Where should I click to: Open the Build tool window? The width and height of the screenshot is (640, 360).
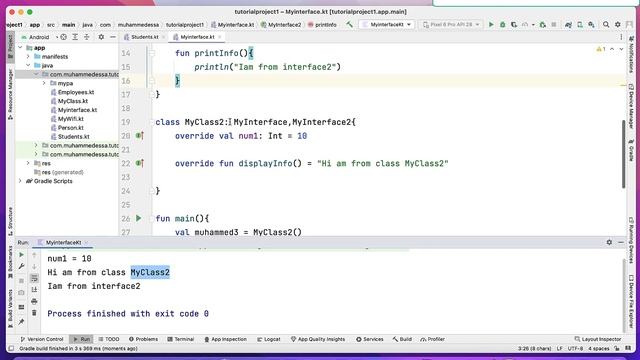(402, 339)
